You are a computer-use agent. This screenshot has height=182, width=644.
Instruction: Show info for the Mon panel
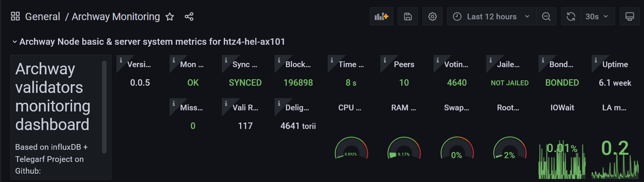174,60
